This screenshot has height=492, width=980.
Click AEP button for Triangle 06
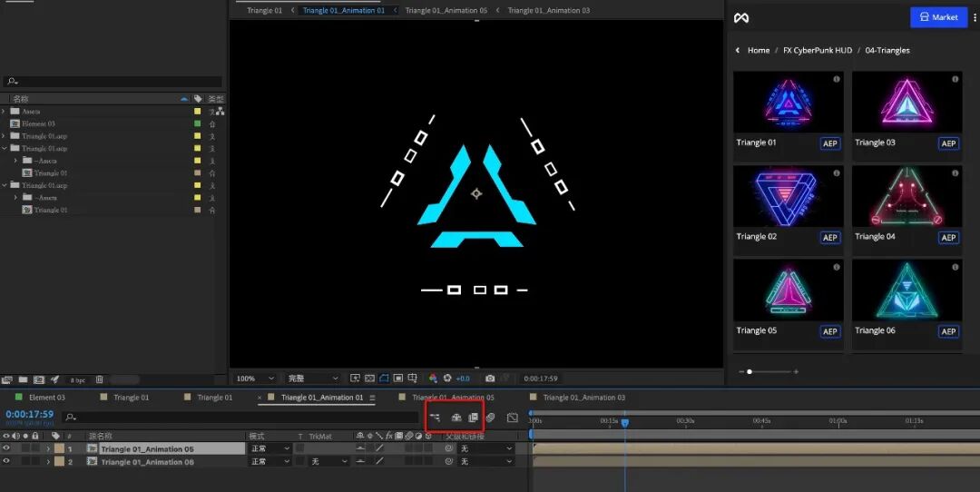coord(948,331)
